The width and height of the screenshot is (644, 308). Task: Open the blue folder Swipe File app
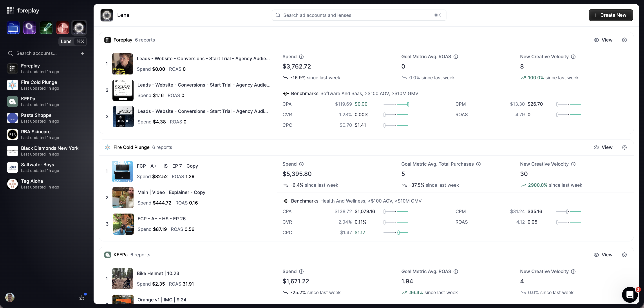pos(13,28)
